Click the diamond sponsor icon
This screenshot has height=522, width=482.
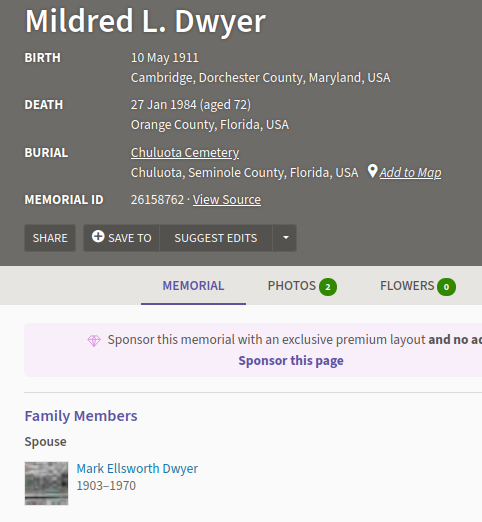point(94,340)
